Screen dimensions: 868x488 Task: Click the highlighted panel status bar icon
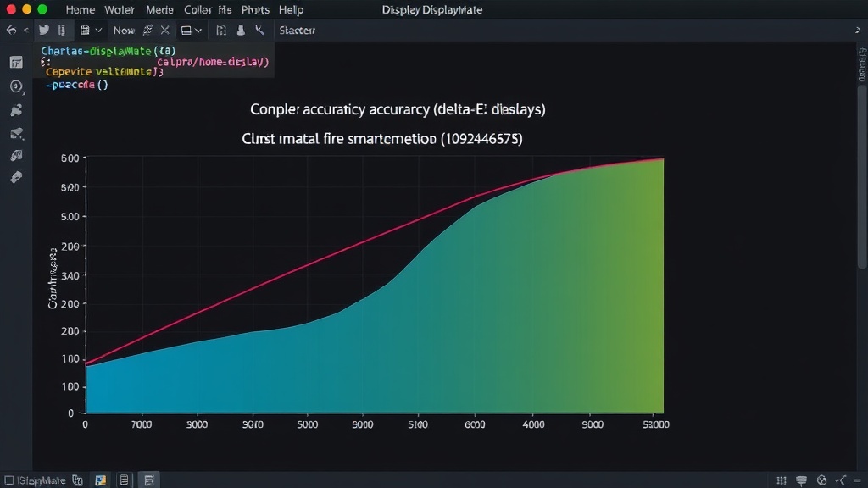click(149, 480)
